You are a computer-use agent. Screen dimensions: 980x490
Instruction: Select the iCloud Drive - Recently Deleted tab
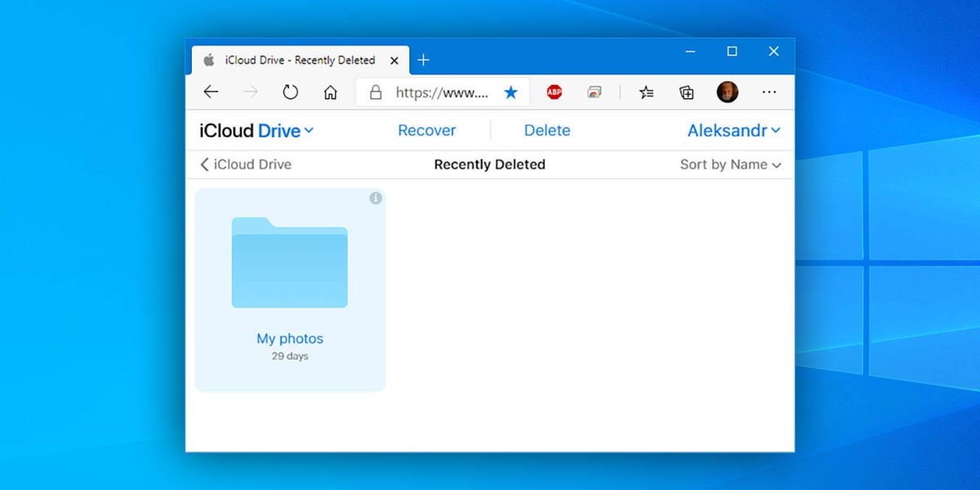(300, 60)
